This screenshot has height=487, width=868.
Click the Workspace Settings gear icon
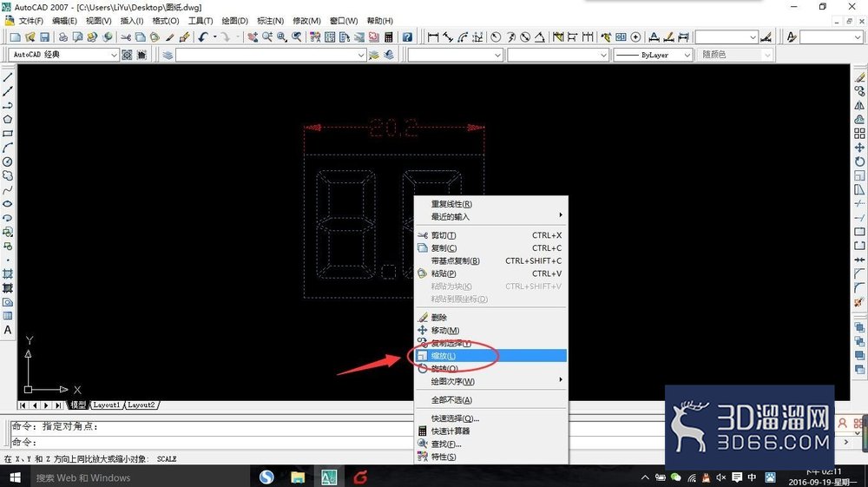point(127,55)
